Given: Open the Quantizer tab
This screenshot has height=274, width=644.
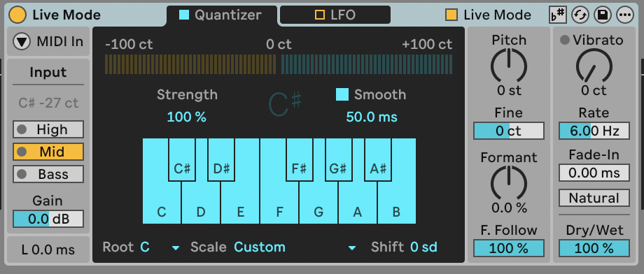Looking at the screenshot, I should (222, 15).
